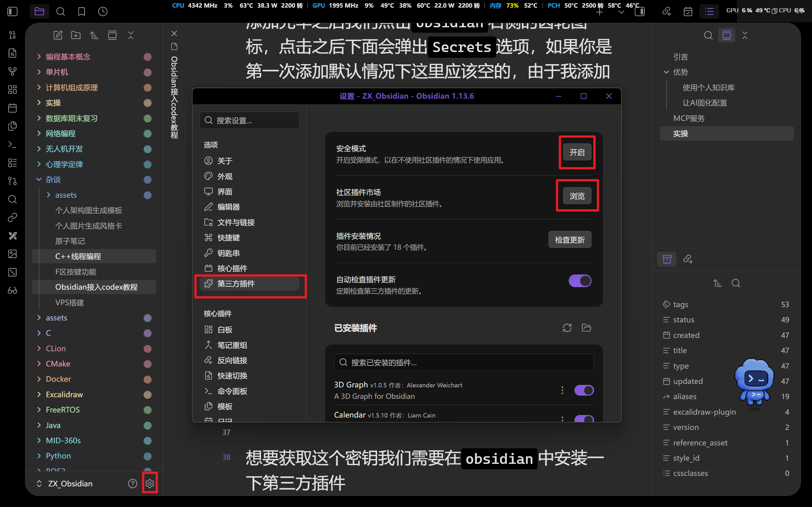This screenshot has height=507, width=812.
Task: Toggle the left sidebar icon in top bar
Action: click(x=12, y=11)
